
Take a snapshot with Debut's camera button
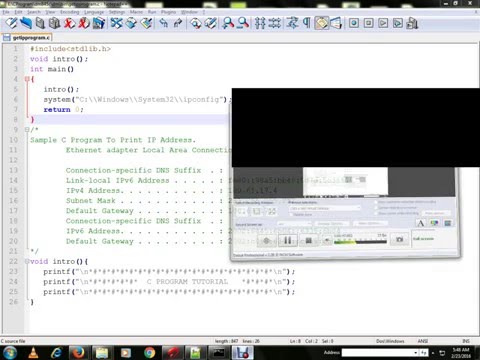(x=399, y=240)
